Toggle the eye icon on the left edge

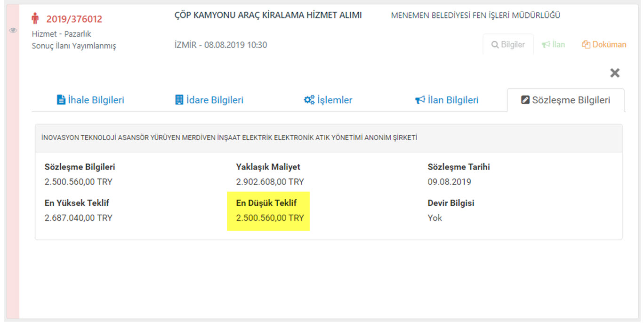13,31
